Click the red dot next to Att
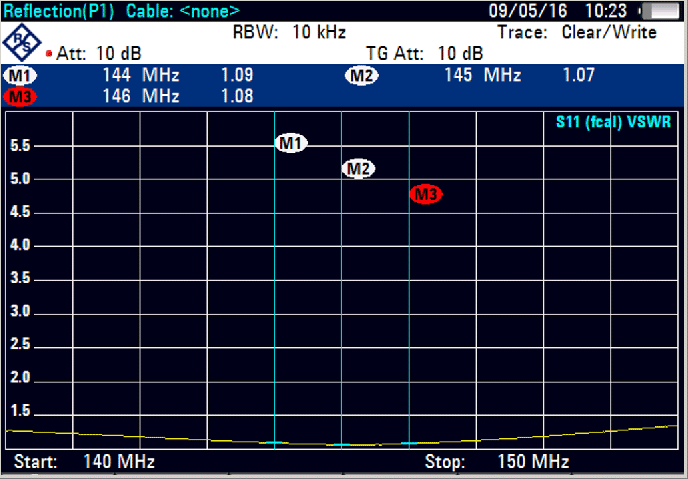Image resolution: width=688 pixels, height=479 pixels. pos(48,53)
